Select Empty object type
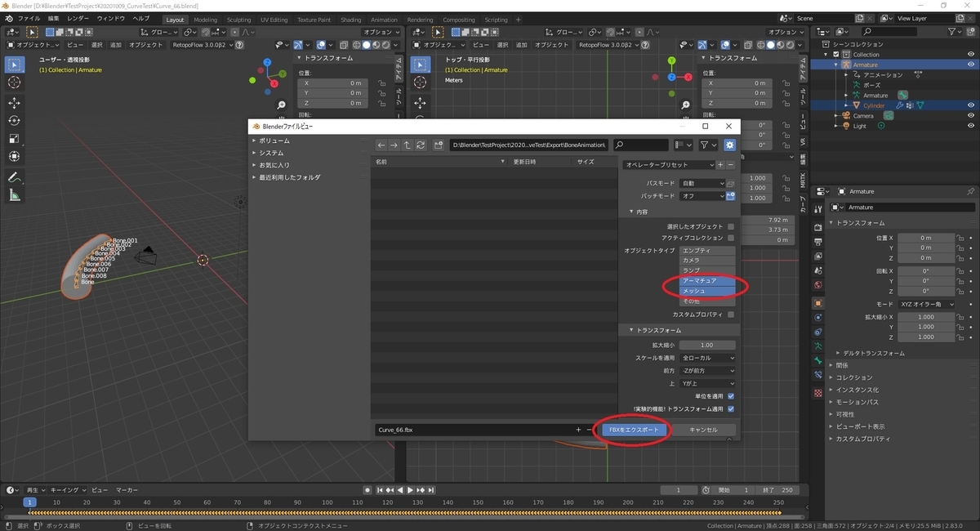 point(707,250)
